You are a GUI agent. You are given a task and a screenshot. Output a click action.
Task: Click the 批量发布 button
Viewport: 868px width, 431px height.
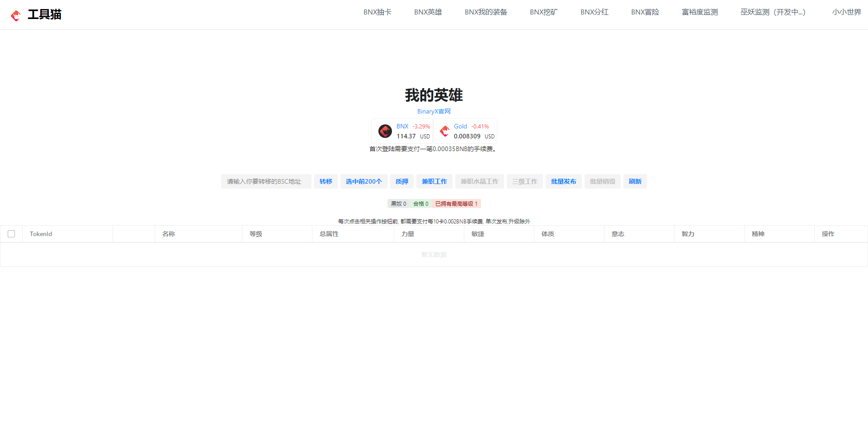point(564,181)
